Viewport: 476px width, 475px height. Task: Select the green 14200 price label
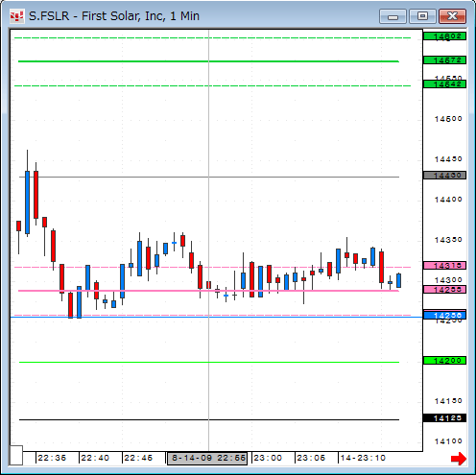click(444, 361)
